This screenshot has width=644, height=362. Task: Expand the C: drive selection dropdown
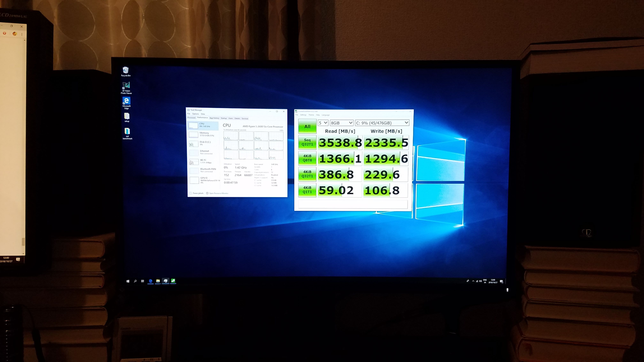point(382,123)
